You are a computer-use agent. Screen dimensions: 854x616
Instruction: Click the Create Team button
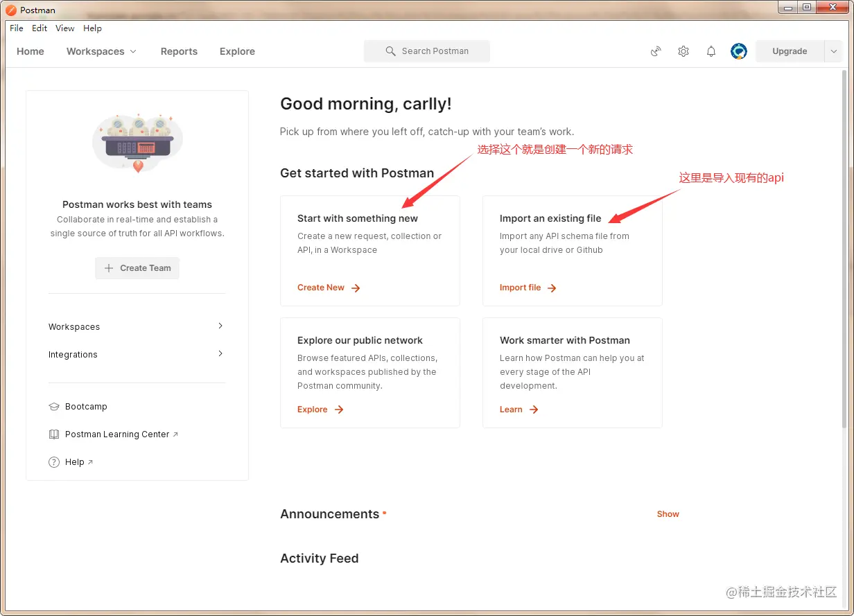coord(137,268)
